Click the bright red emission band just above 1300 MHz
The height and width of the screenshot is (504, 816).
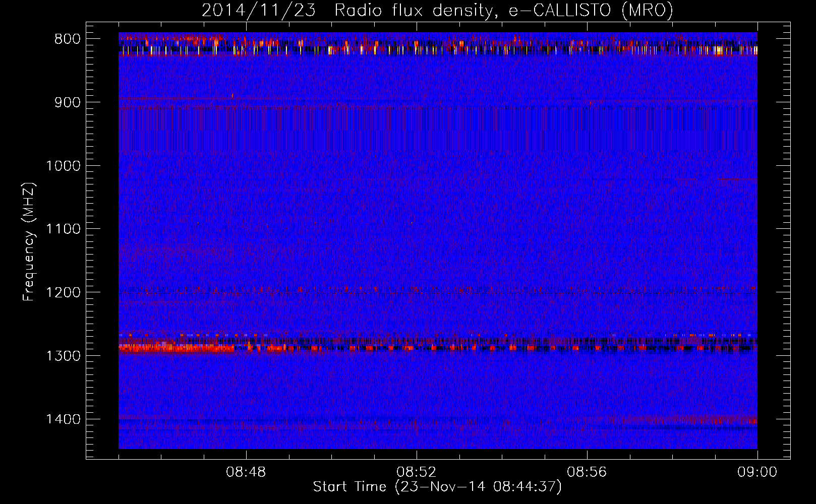[177, 347]
